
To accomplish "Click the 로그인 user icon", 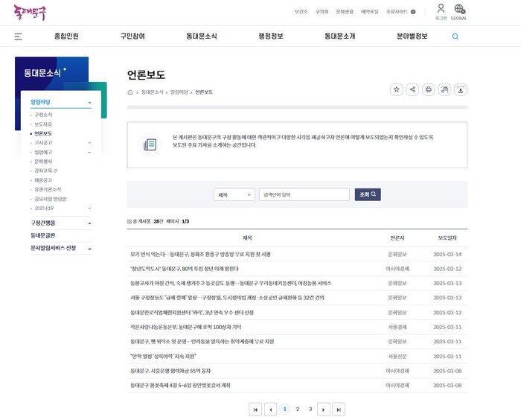I will click(441, 10).
